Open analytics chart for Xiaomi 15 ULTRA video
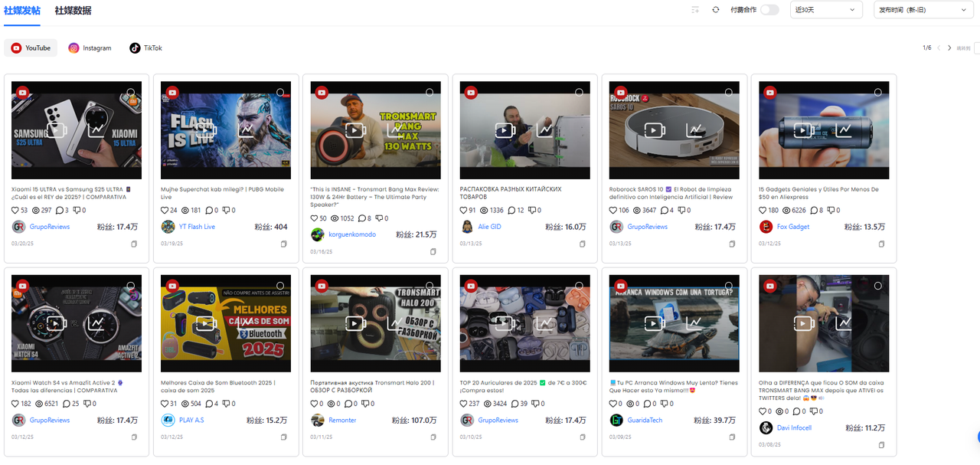The width and height of the screenshot is (980, 465). point(96,130)
